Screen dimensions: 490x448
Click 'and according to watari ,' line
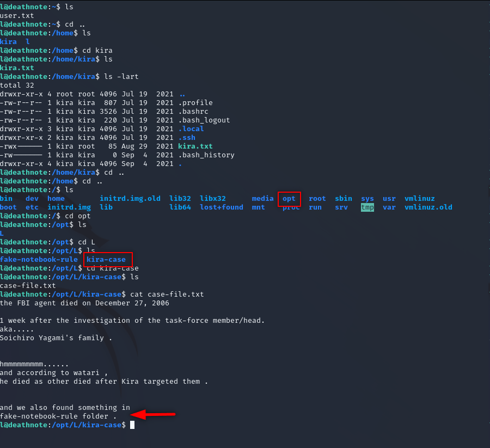click(54, 373)
